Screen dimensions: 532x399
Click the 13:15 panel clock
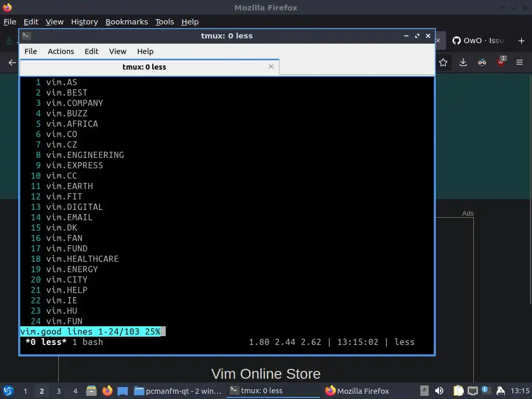click(x=520, y=391)
